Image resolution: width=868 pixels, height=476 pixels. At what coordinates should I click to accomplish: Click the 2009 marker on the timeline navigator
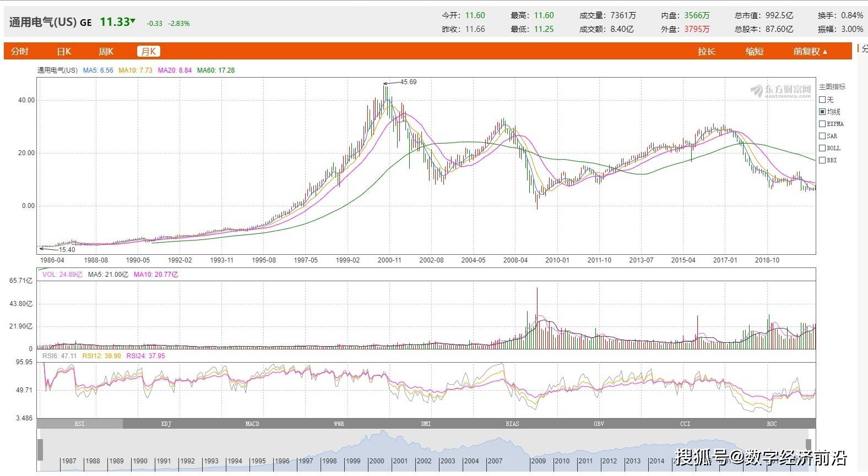point(538,461)
